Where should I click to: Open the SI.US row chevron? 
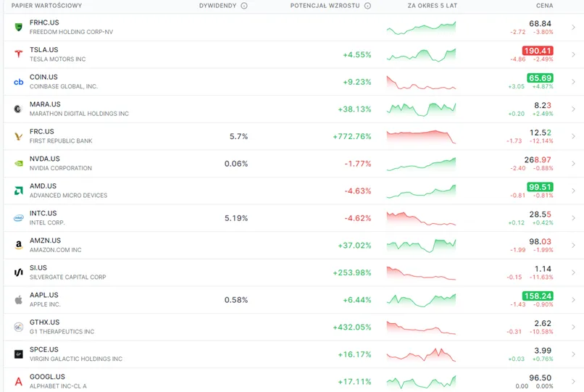[573, 272]
